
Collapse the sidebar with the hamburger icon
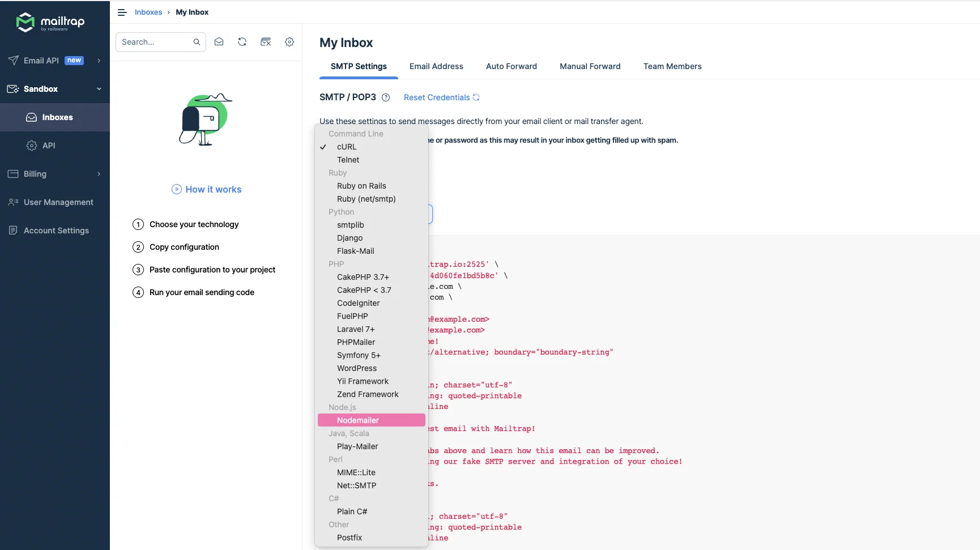121,12
